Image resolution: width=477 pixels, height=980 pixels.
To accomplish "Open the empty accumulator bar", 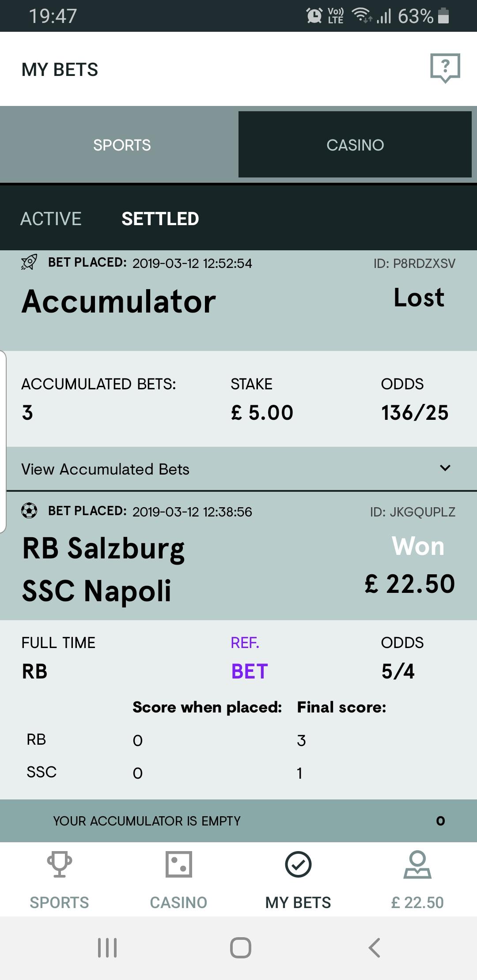I will tap(238, 821).
